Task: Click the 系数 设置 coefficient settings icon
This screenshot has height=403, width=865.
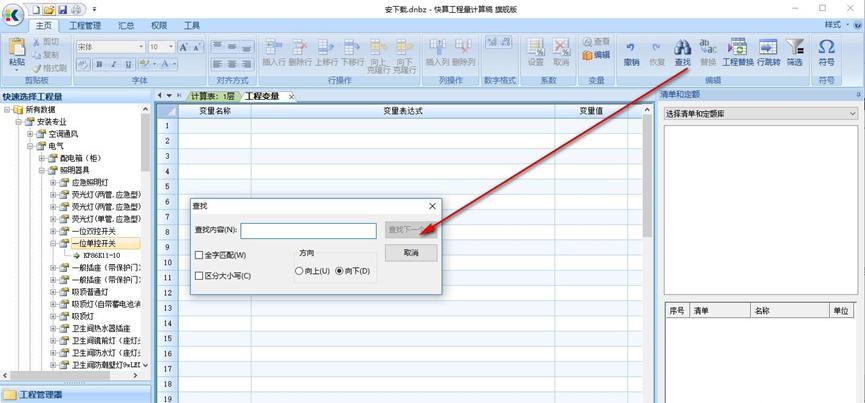Action: tap(536, 53)
